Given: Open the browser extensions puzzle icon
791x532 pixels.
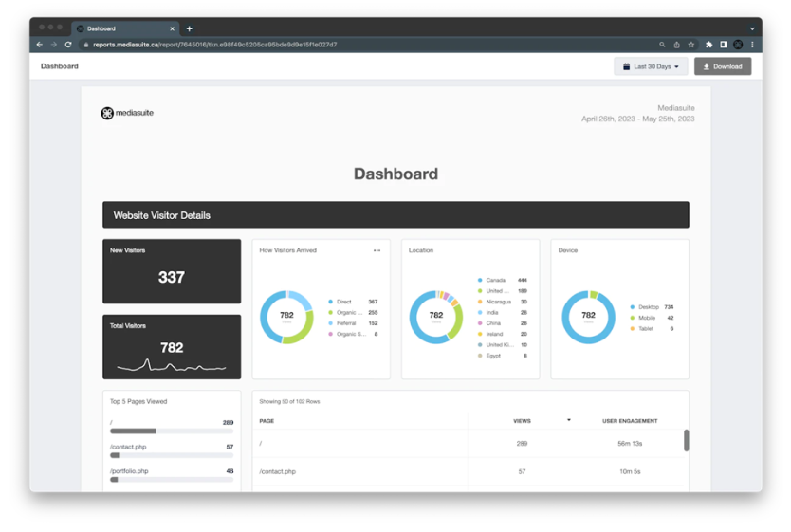Looking at the screenshot, I should click(x=708, y=45).
